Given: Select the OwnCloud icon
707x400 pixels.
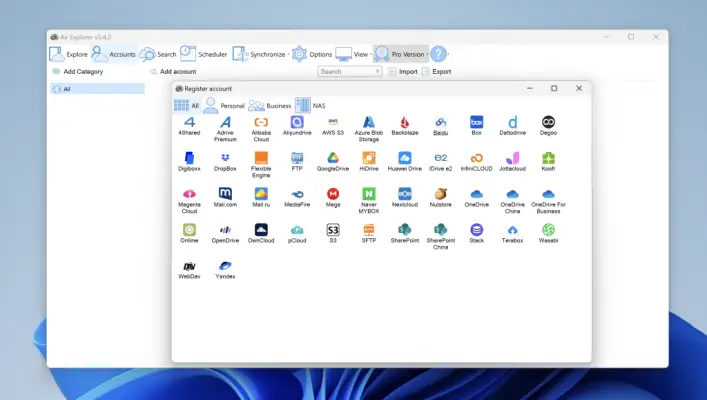Looking at the screenshot, I should 261,234.
